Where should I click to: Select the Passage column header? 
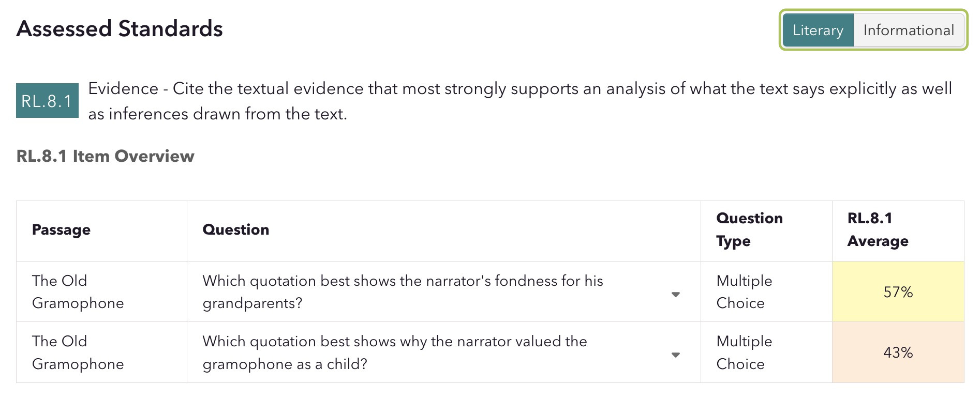(61, 230)
